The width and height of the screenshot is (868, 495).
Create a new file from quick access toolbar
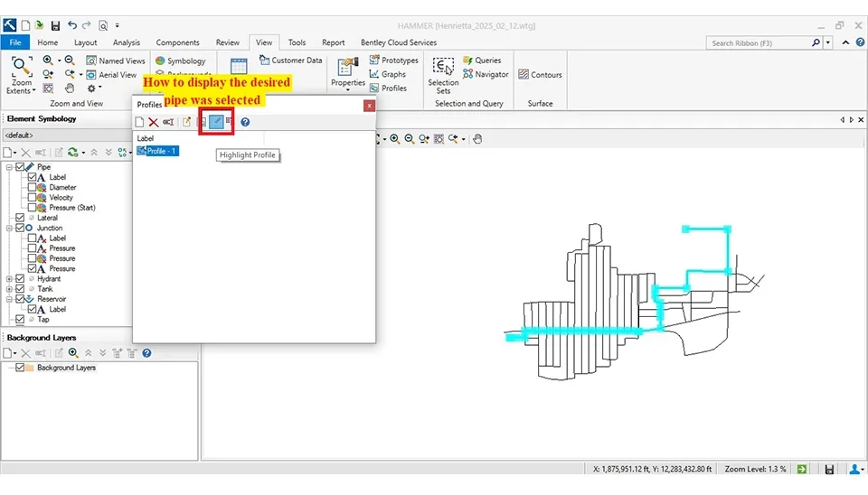click(x=25, y=25)
